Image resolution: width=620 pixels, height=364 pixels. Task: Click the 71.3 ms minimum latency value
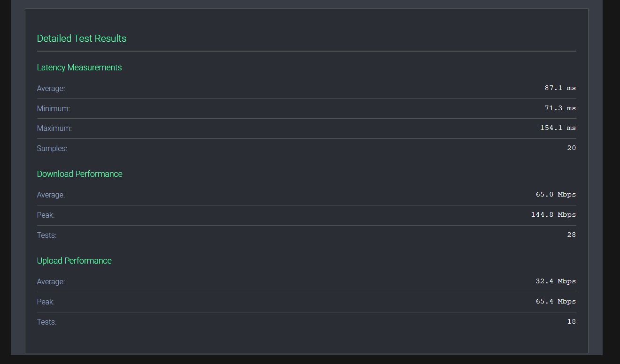(560, 108)
